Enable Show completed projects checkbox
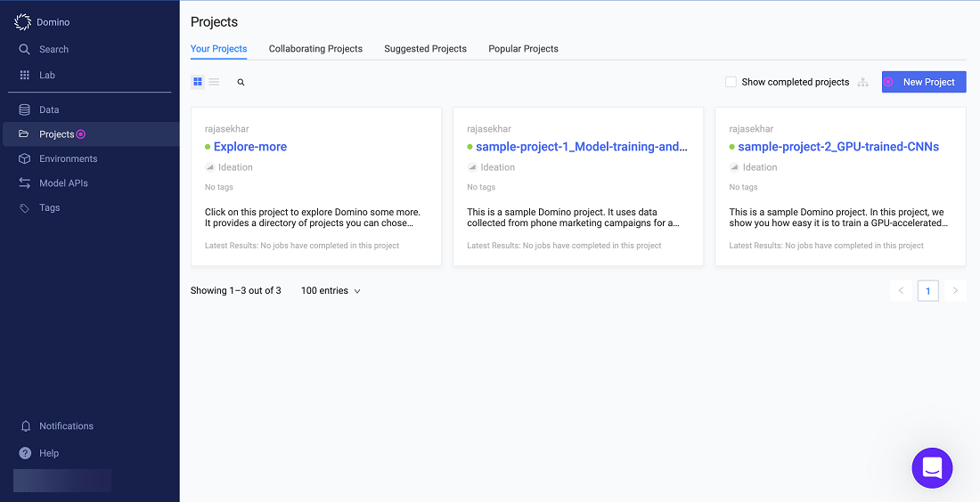The image size is (980, 502). pos(731,82)
